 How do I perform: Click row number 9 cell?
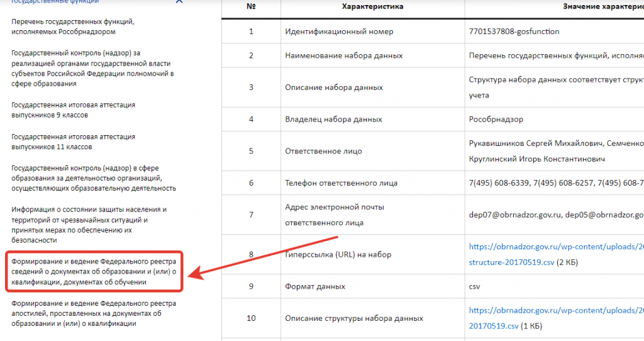tap(251, 286)
